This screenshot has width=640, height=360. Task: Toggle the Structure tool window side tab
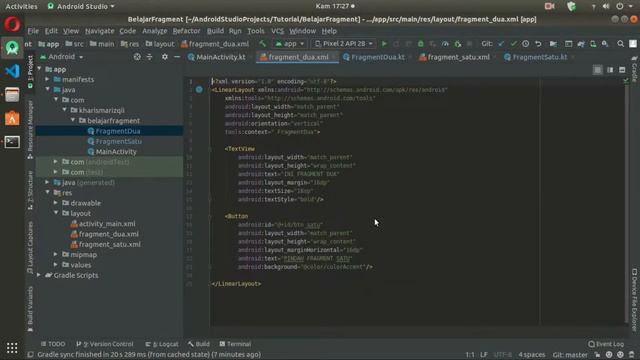(30, 190)
